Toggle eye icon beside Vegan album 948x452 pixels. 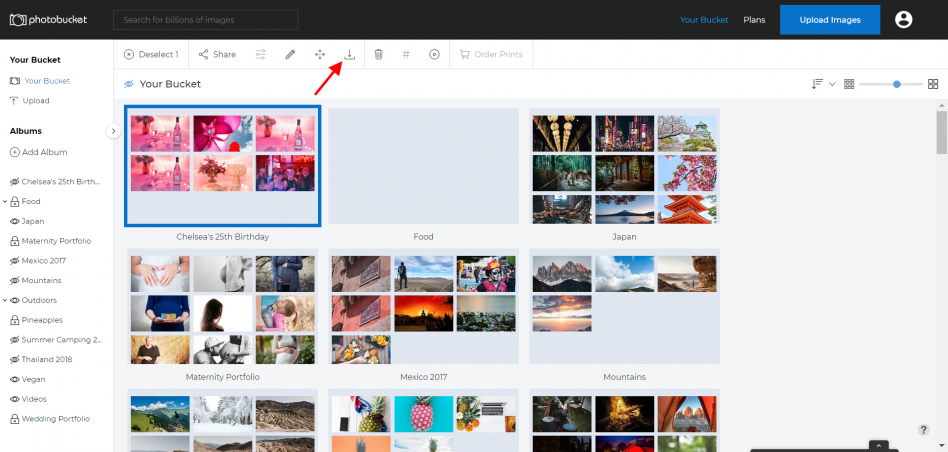(x=15, y=379)
